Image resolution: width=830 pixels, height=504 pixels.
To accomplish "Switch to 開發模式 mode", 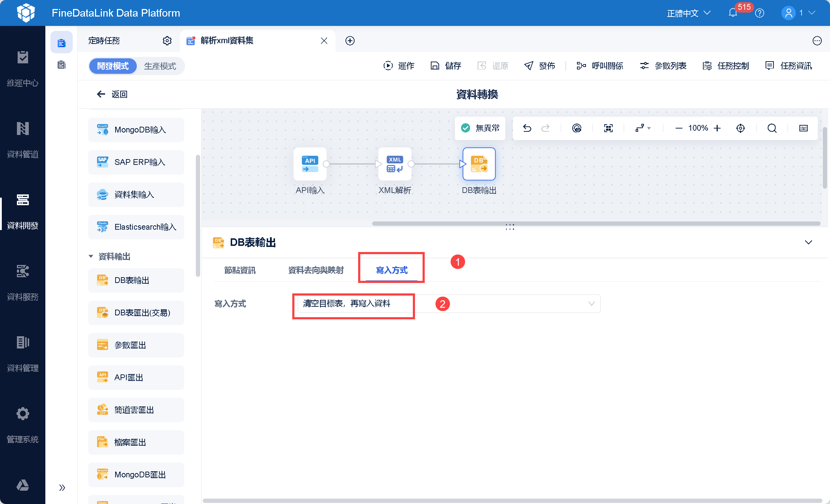I will point(113,66).
